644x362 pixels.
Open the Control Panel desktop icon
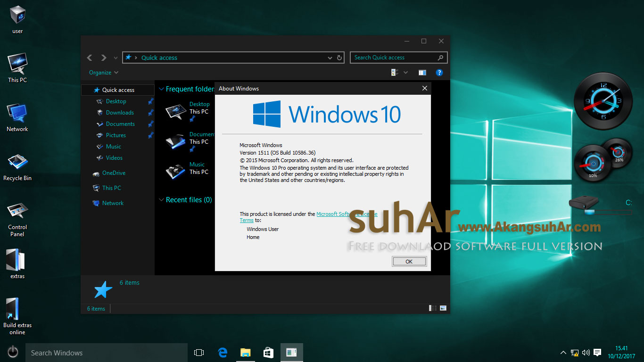click(17, 219)
